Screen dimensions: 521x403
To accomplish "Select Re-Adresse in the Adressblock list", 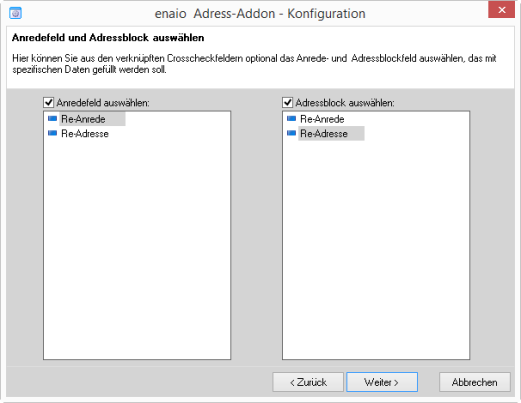I will coord(324,134).
